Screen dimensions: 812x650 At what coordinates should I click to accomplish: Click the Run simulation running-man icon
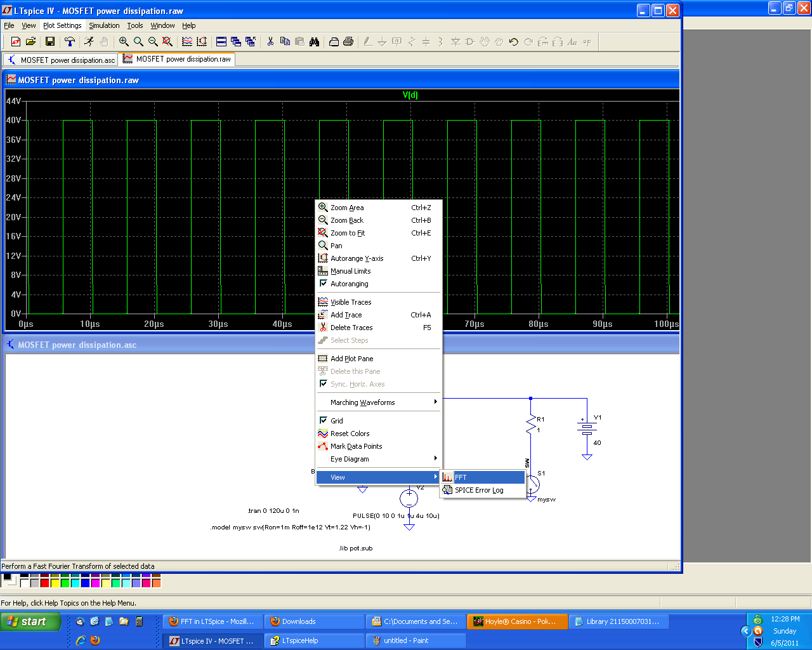pyautogui.click(x=89, y=42)
